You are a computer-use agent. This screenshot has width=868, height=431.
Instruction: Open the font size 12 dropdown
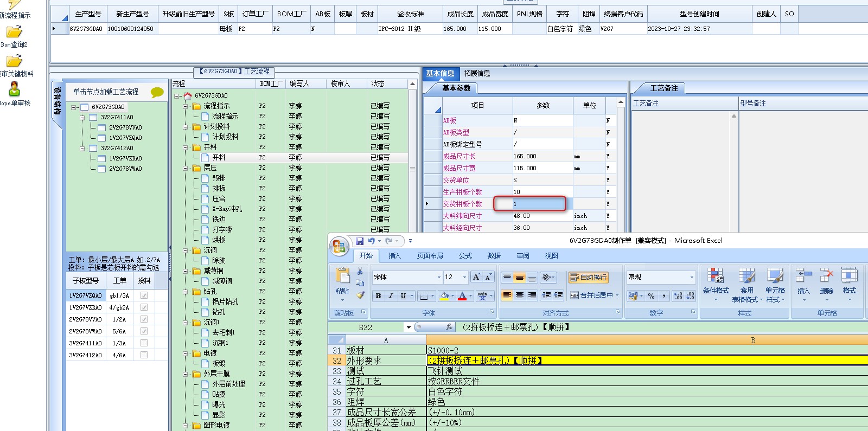click(464, 277)
